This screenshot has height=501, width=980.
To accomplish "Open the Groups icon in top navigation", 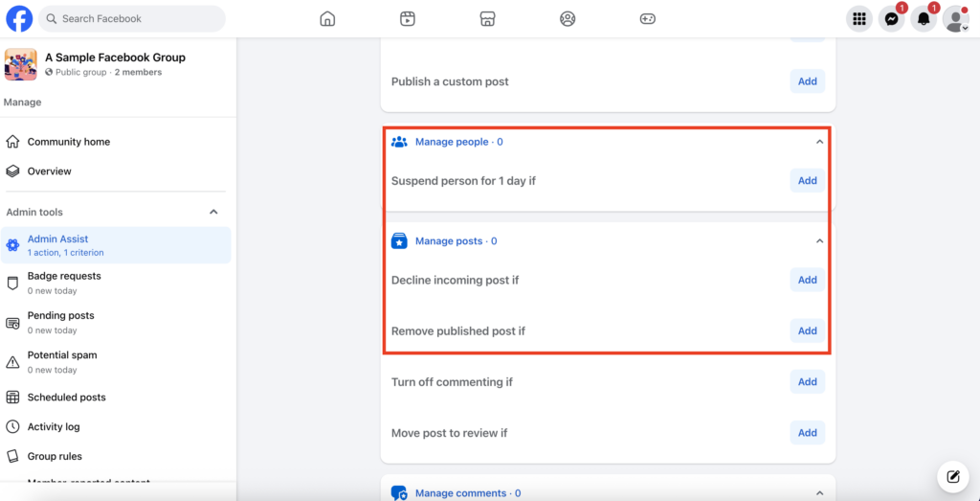I will pos(568,19).
